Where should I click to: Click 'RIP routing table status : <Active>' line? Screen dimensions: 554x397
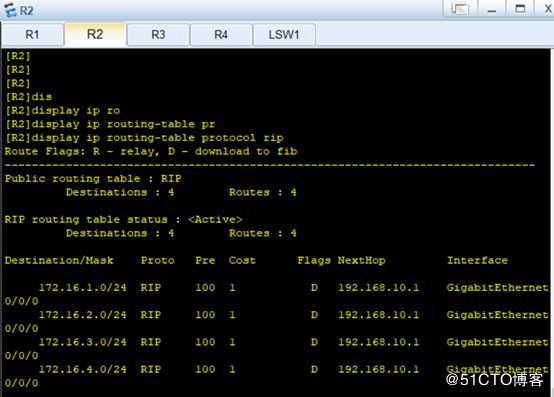[124, 219]
